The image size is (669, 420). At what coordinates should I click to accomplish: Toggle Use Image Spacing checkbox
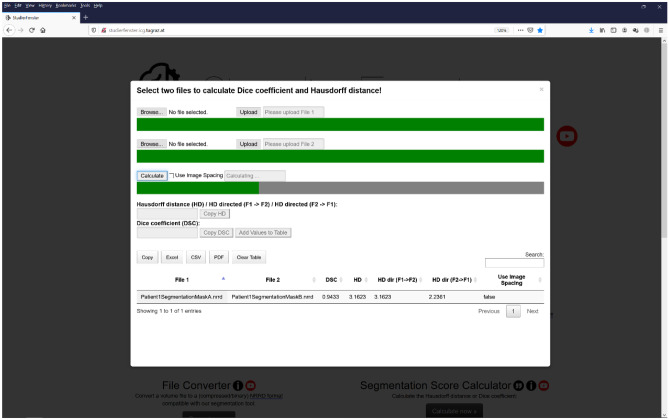coord(171,175)
